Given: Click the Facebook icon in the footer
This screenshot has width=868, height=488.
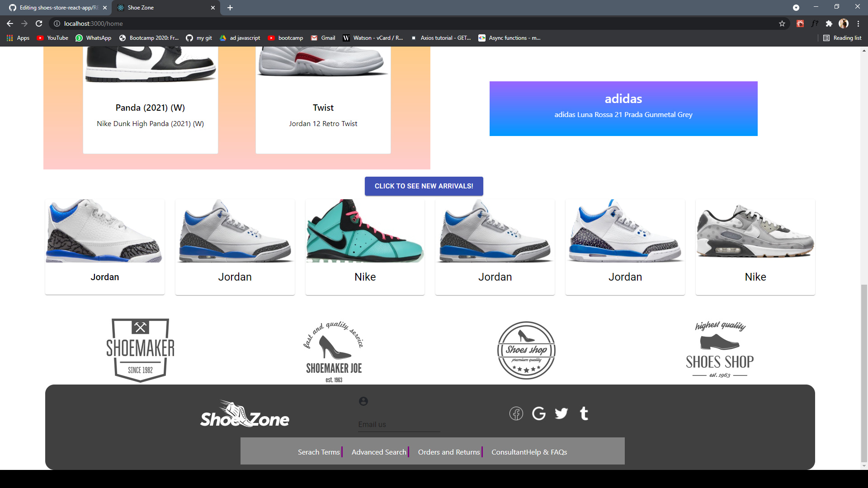Looking at the screenshot, I should pos(516,413).
